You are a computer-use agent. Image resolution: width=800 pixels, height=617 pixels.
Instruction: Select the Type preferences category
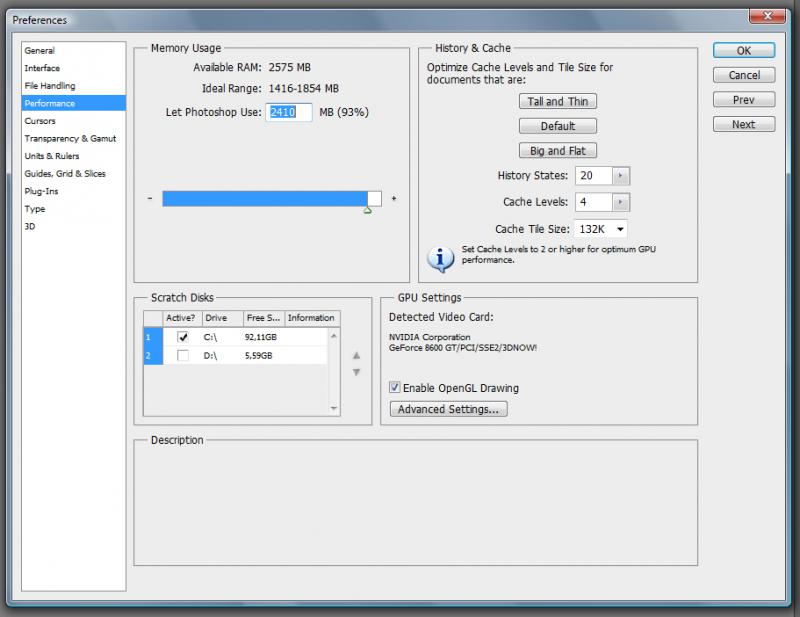[35, 209]
